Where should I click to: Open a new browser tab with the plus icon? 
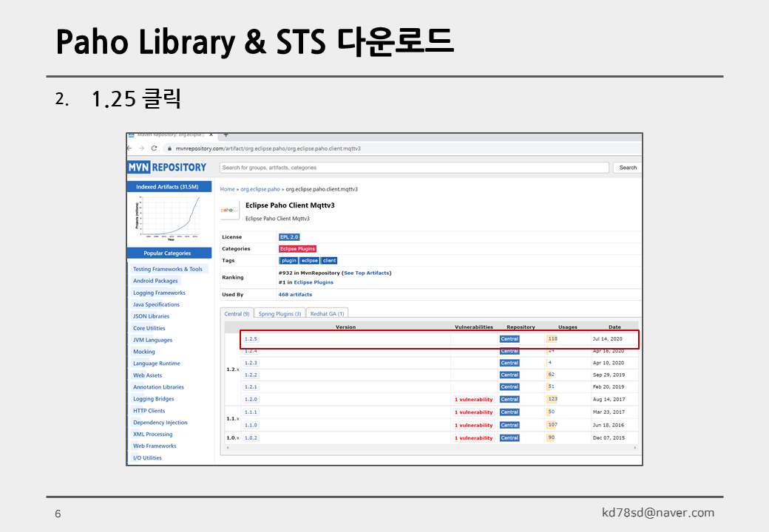(226, 134)
